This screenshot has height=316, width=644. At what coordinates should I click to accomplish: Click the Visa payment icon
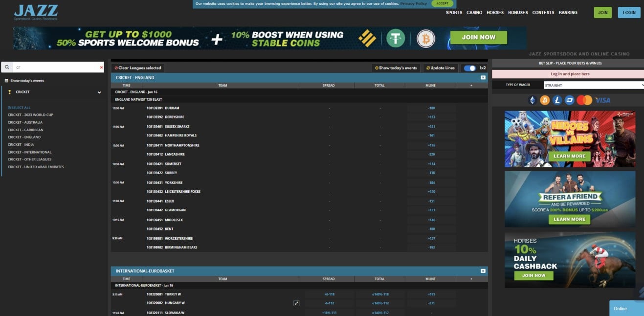tap(603, 100)
